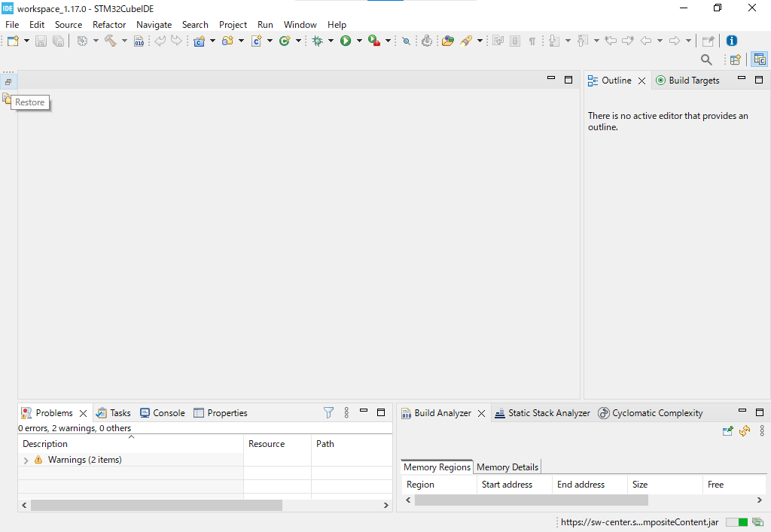The height and width of the screenshot is (532, 771).
Task: Sort by the Description column header
Action: pos(131,443)
